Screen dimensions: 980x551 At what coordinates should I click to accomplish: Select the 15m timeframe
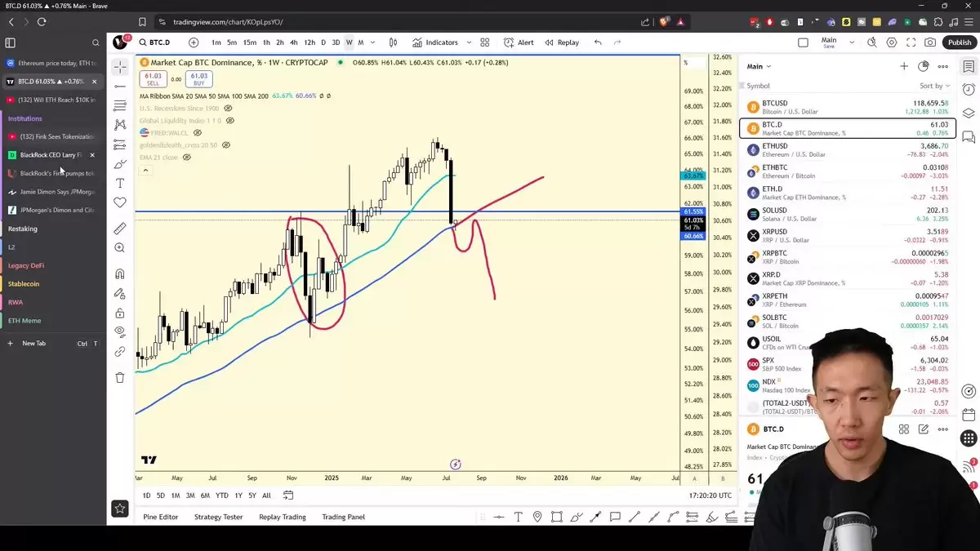click(x=249, y=42)
